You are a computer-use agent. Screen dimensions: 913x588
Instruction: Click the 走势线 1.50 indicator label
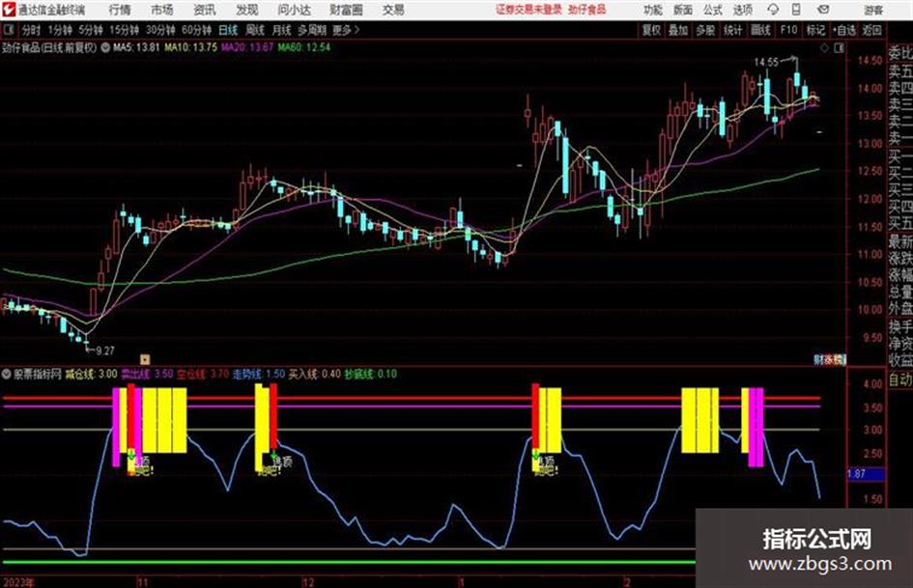click(259, 374)
